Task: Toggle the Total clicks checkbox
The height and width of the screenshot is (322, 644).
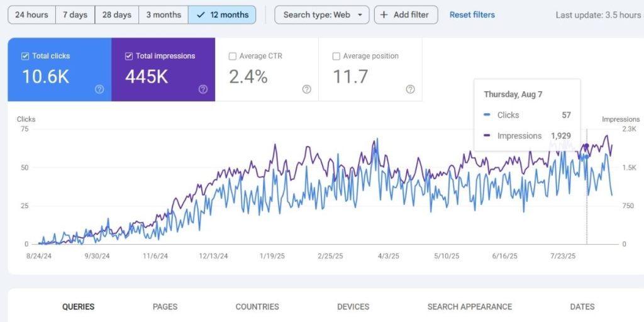Action: point(25,56)
